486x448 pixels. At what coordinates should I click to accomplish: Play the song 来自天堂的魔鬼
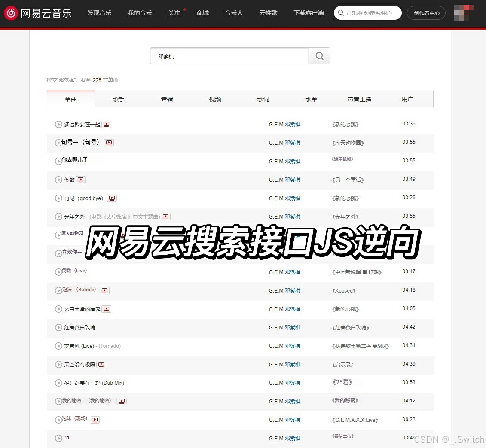(58, 309)
